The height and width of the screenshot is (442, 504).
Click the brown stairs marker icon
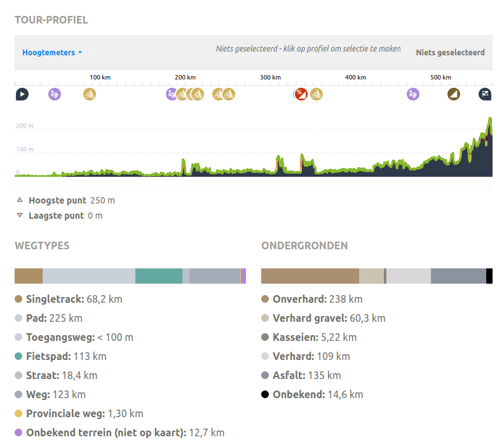pos(453,95)
